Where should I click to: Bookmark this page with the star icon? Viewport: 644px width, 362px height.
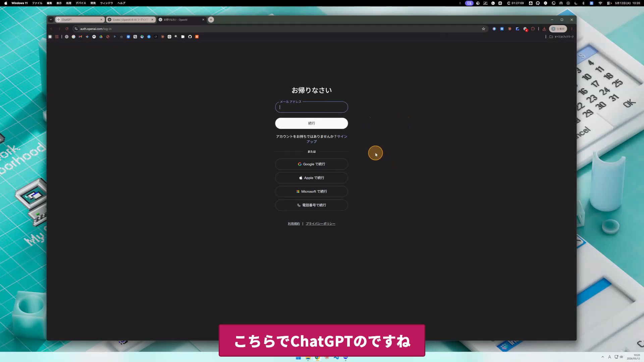(483, 29)
